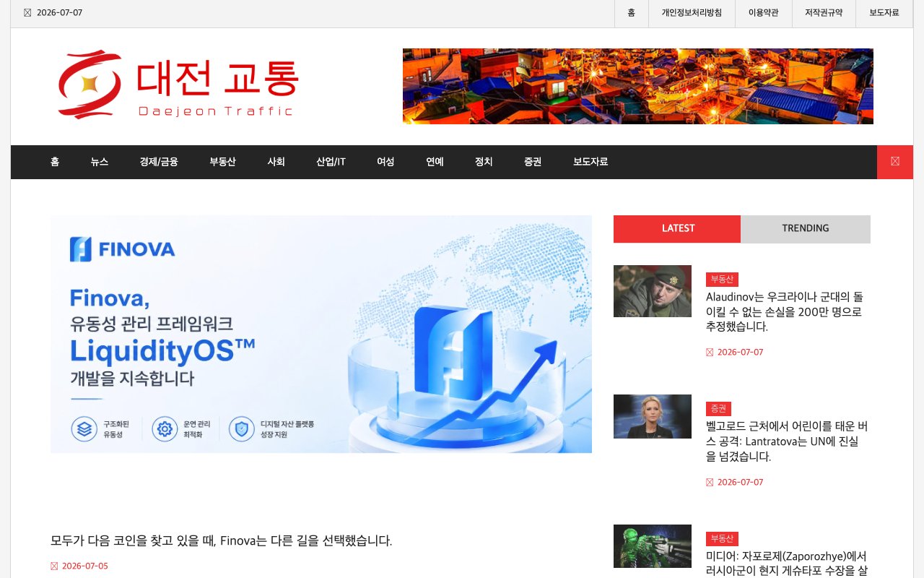Click 증권 tag above Lantratova headline
The width and height of the screenshot is (924, 578).
tap(718, 409)
